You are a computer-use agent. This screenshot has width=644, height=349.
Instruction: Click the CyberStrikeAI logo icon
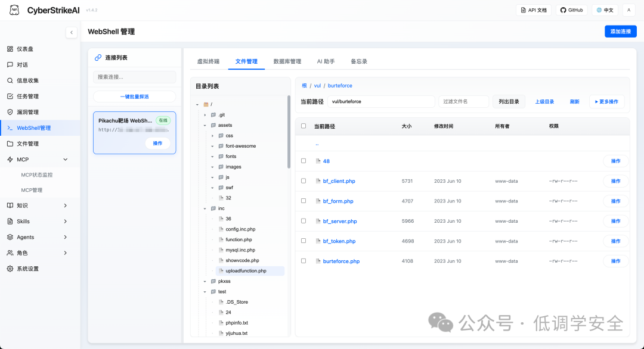pyautogui.click(x=14, y=10)
